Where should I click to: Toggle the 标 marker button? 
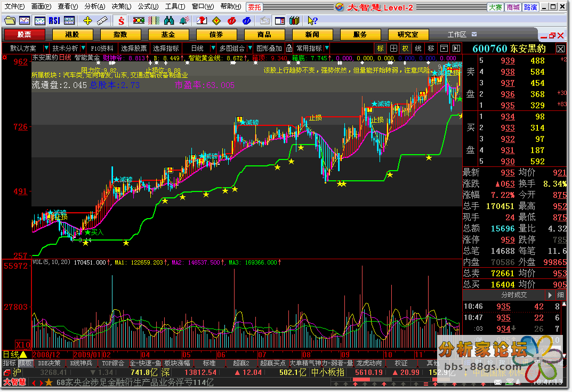[381, 48]
